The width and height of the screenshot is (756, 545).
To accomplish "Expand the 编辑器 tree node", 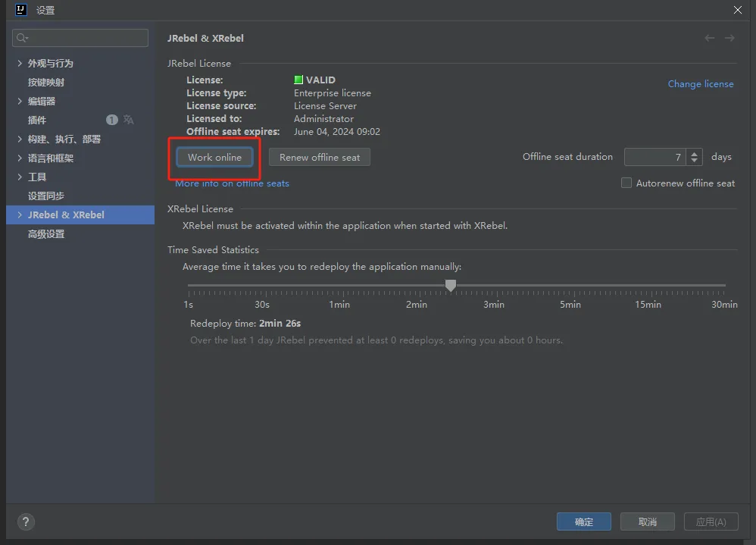I will pos(20,101).
